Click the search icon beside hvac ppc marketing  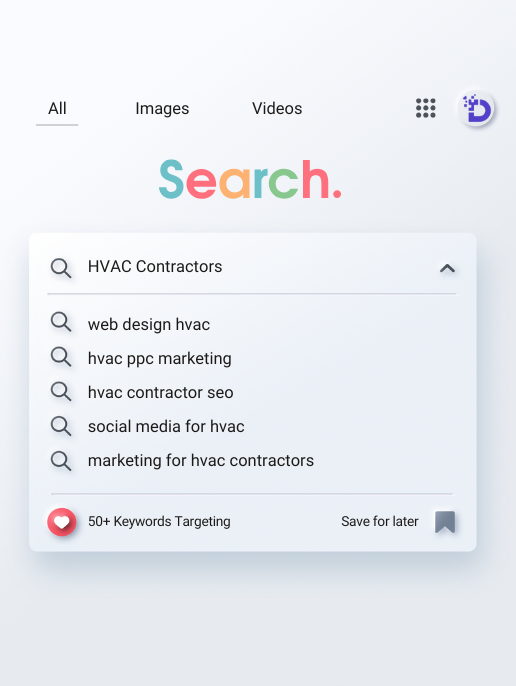61,357
